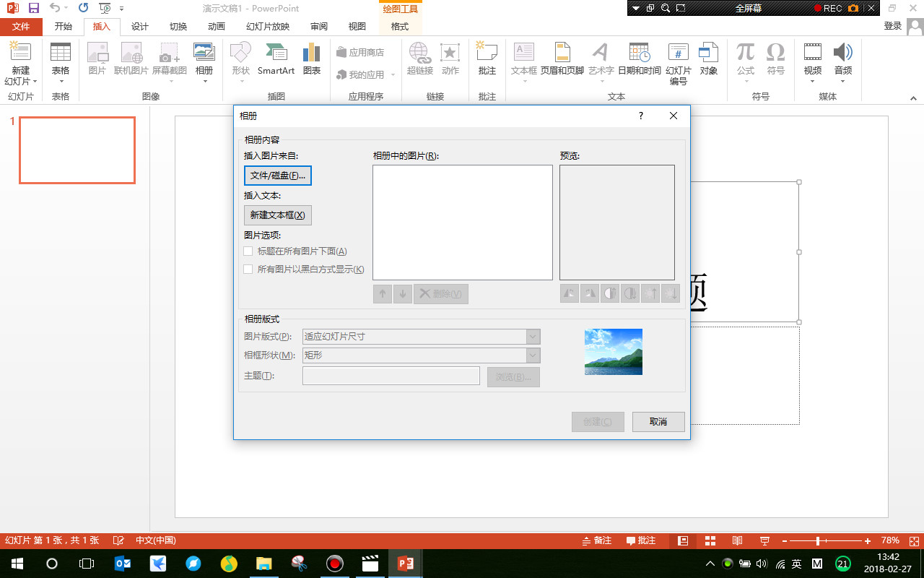The height and width of the screenshot is (578, 924).
Task: Expand the 相框形状 dropdown
Action: pos(533,355)
